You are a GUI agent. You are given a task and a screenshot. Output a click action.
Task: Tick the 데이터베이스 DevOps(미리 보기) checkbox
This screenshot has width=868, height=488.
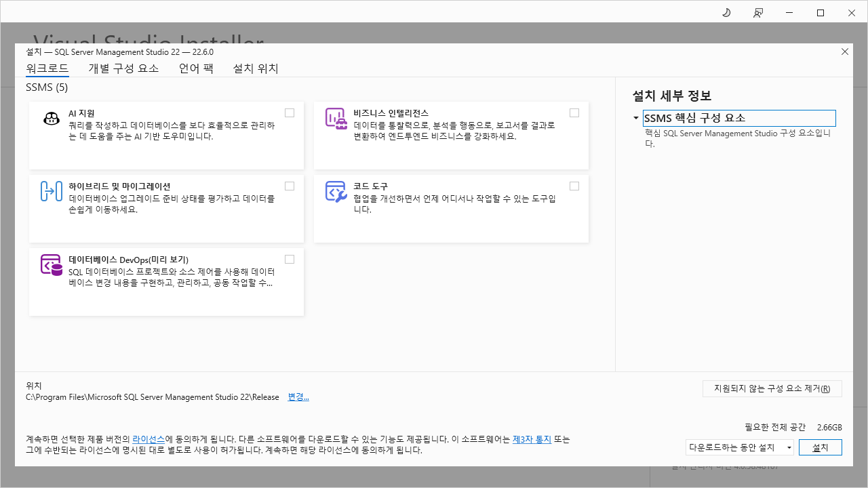(290, 259)
